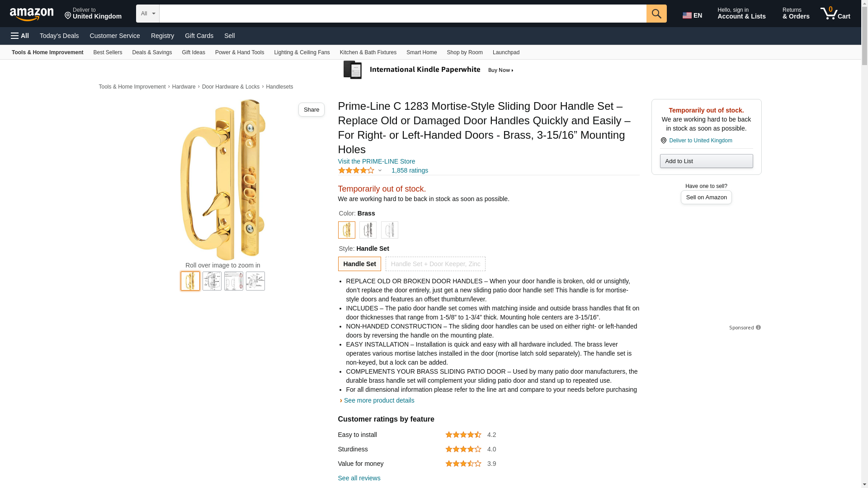Click the sponsored info icon
The height and width of the screenshot is (488, 868).
(758, 328)
